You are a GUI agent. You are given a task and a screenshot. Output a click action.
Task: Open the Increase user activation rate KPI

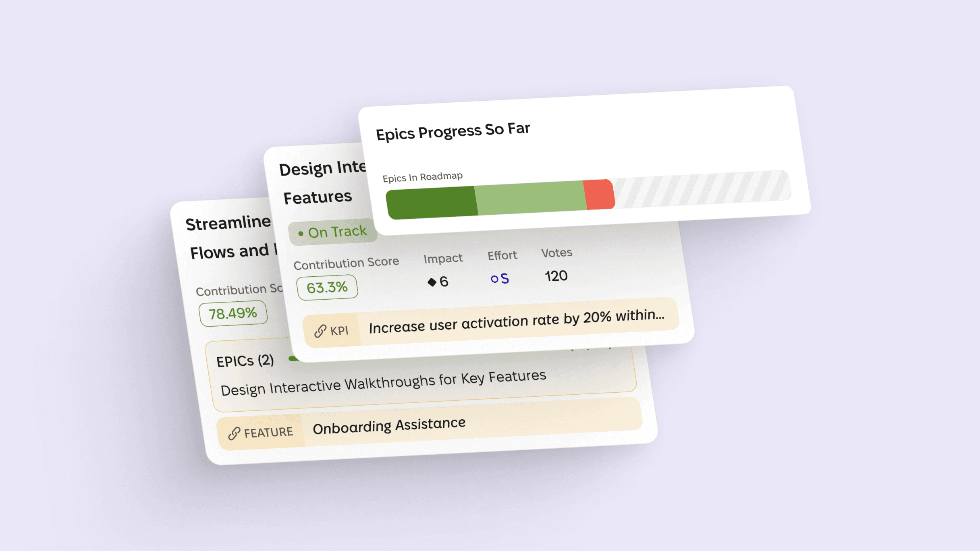517,321
